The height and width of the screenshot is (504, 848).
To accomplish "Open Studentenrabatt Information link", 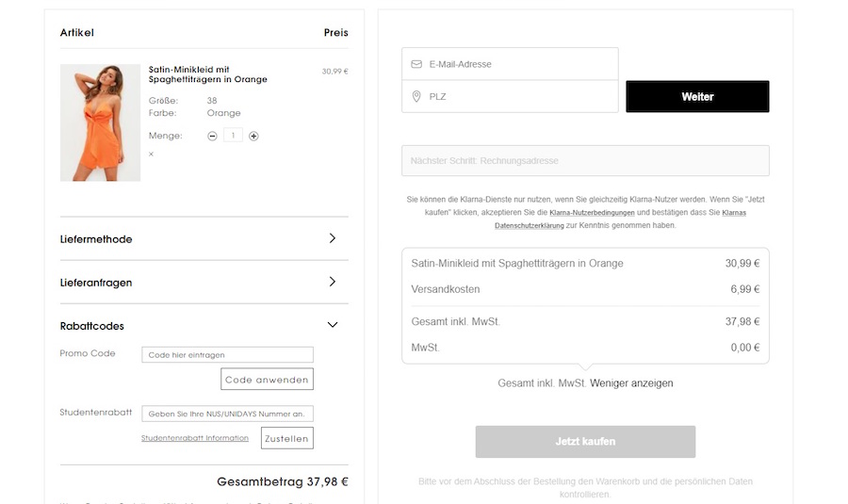I will point(195,438).
